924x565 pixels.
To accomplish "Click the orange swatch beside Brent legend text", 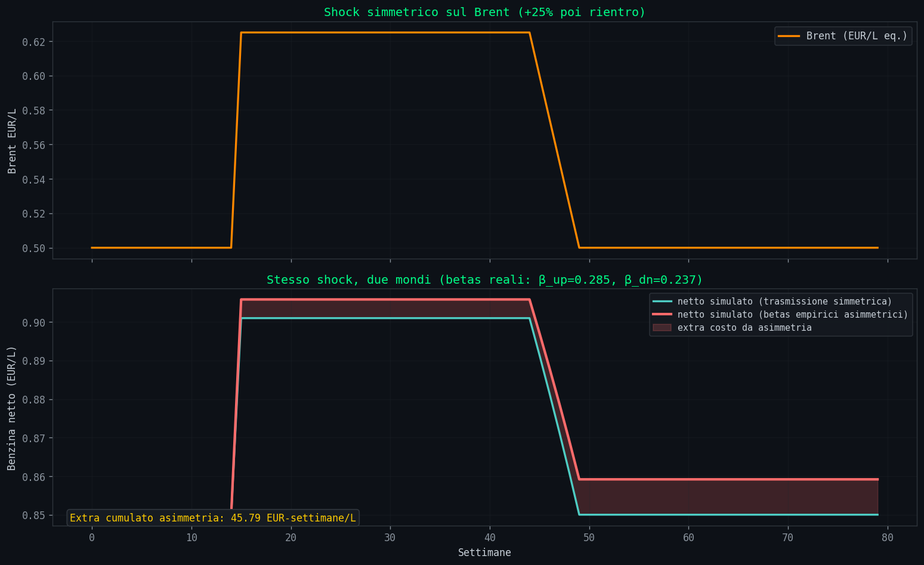I will pyautogui.click(x=789, y=36).
